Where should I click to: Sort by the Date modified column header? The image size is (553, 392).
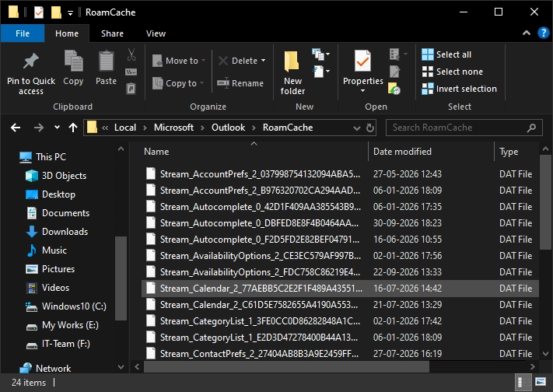click(431, 152)
